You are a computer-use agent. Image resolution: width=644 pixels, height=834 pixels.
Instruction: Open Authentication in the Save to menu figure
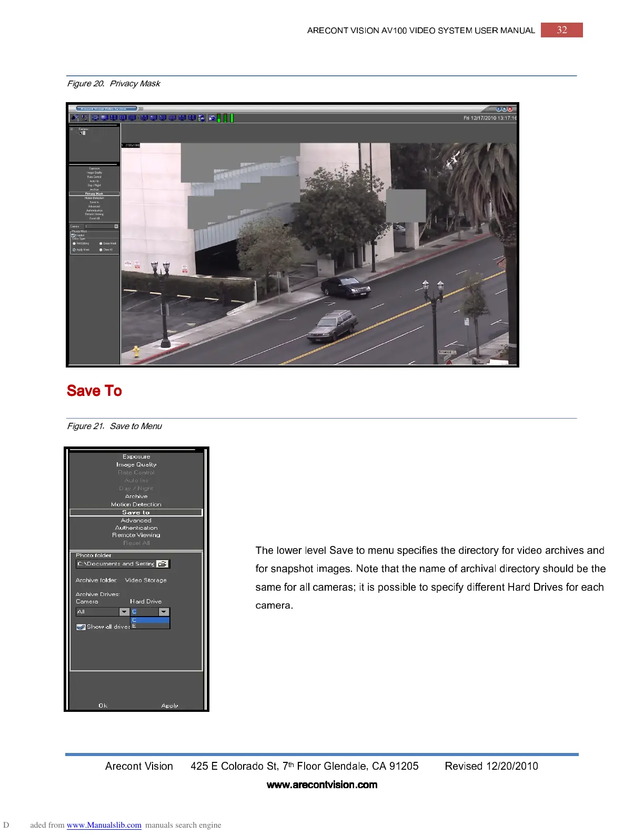[136, 528]
